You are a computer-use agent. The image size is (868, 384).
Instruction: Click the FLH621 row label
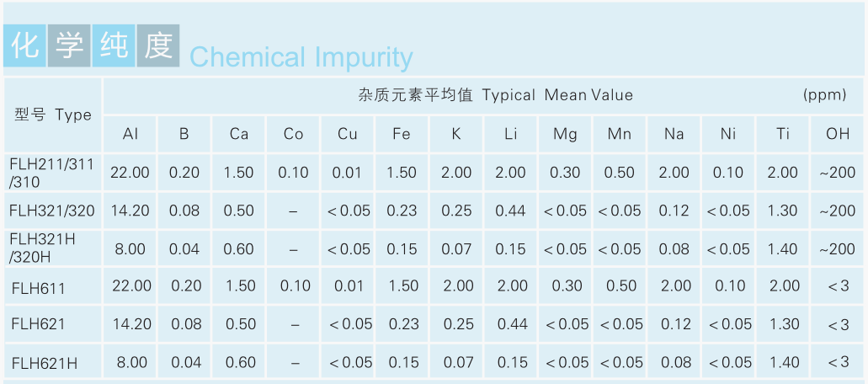pos(39,324)
